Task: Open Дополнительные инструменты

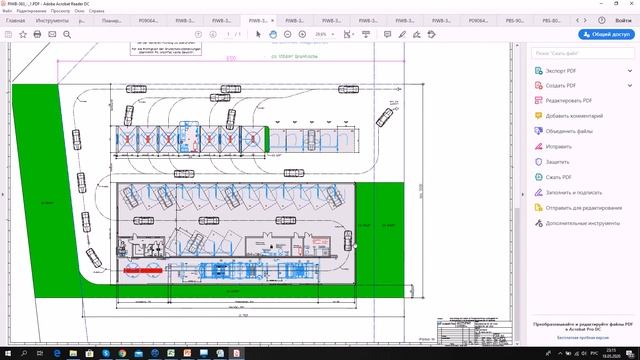Action: (x=577, y=223)
